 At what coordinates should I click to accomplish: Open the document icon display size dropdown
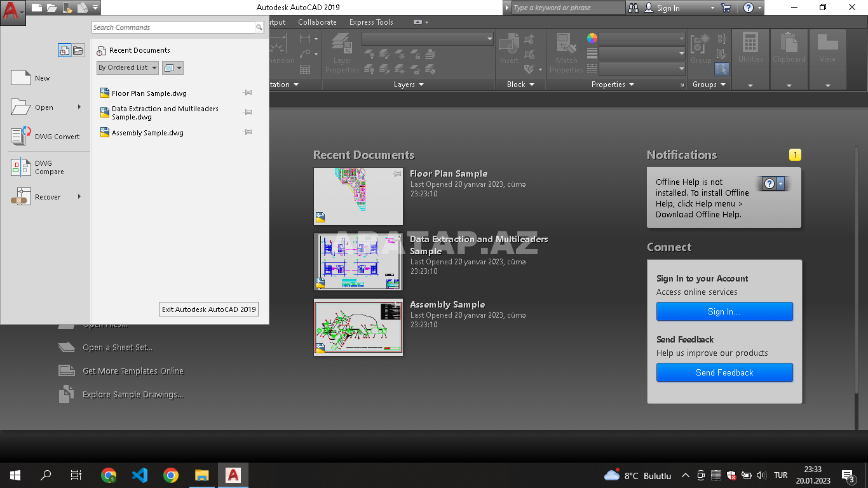[x=173, y=67]
